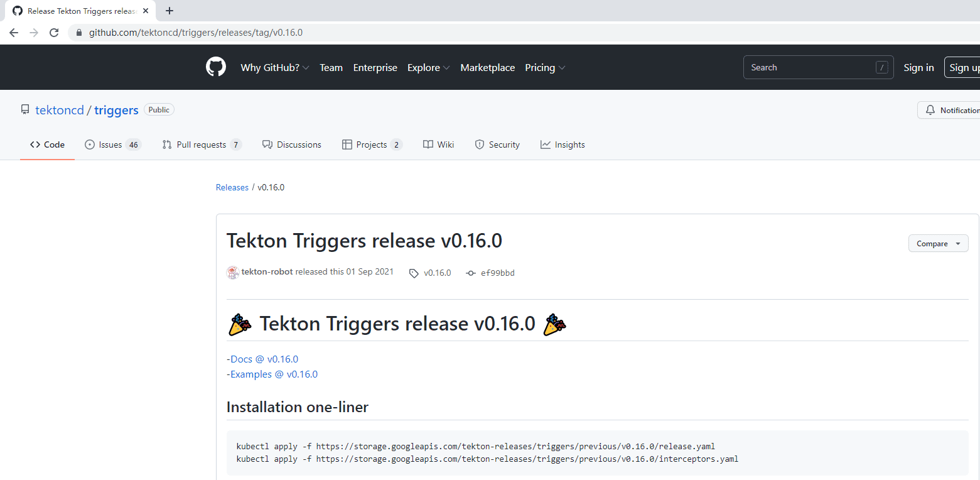Image resolution: width=980 pixels, height=480 pixels.
Task: Expand the Explore dropdown menu
Action: pos(429,68)
